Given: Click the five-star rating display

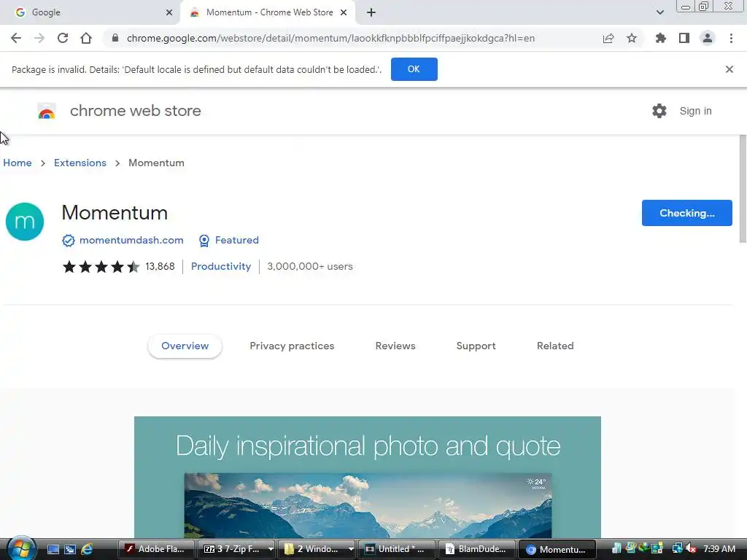Looking at the screenshot, I should (x=101, y=266).
